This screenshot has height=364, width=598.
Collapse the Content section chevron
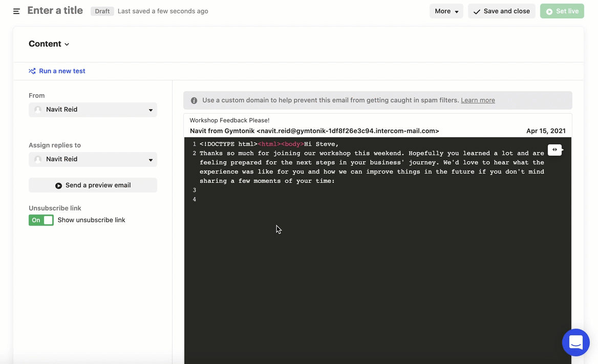(x=67, y=44)
